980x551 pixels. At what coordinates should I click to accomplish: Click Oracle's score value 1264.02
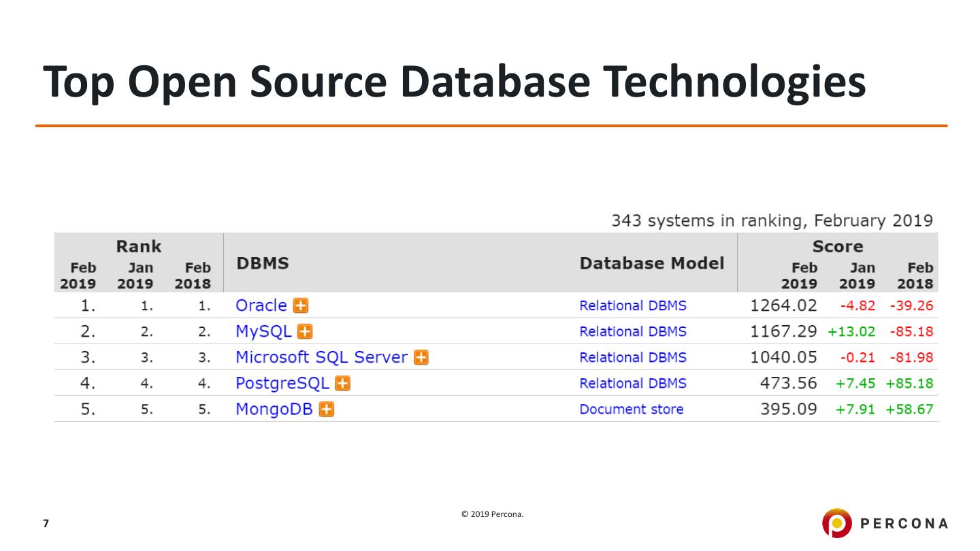tap(783, 306)
